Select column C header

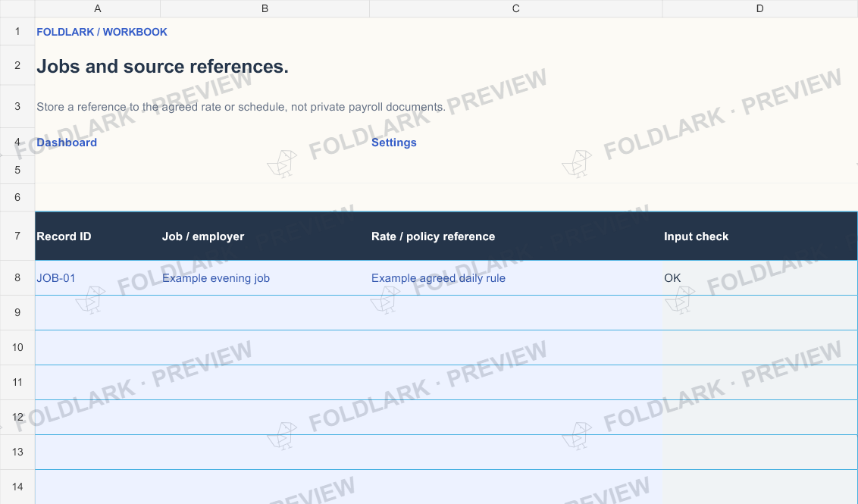[x=516, y=9]
